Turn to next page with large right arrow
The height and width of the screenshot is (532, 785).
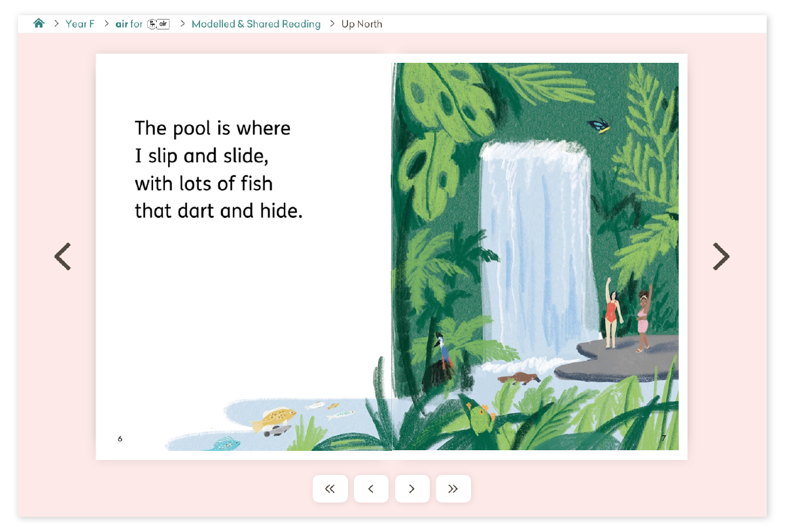click(721, 257)
